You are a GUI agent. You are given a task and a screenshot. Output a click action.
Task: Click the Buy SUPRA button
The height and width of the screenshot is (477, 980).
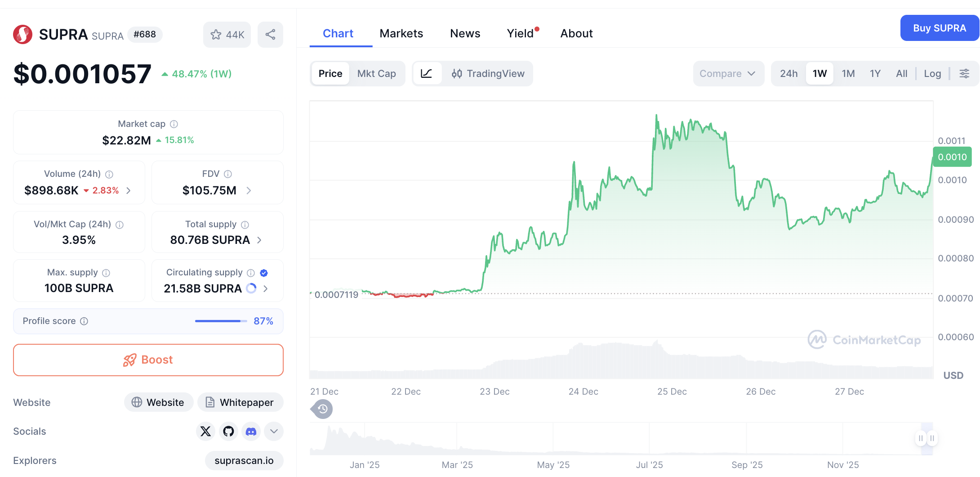(x=939, y=28)
